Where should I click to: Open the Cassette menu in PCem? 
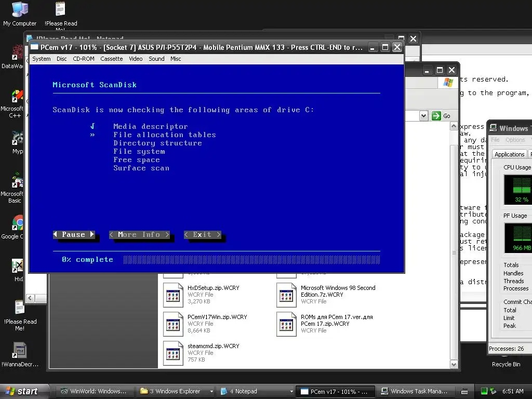(x=111, y=59)
